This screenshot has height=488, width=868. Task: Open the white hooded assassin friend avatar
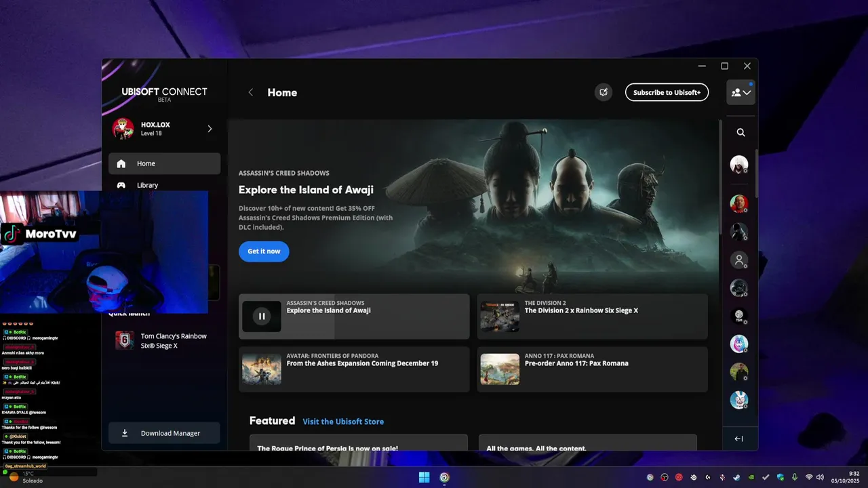pos(738,164)
